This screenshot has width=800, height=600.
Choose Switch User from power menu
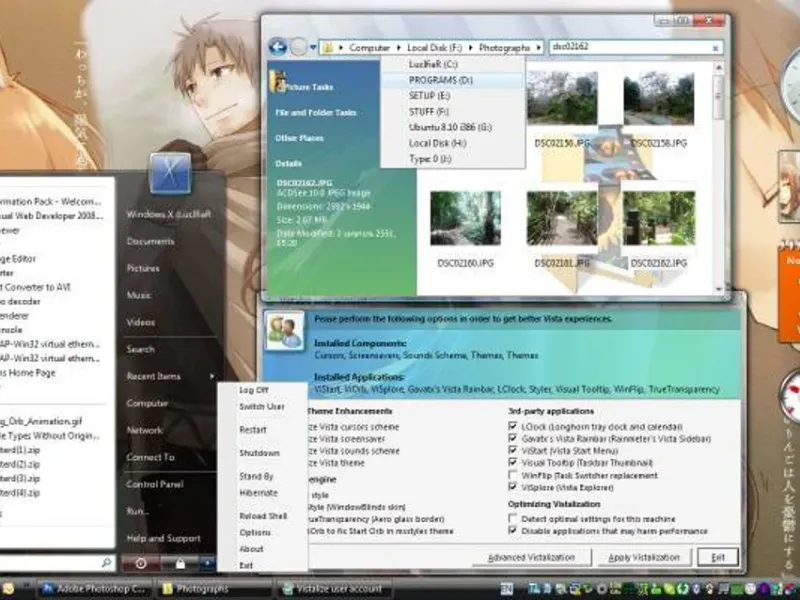262,407
